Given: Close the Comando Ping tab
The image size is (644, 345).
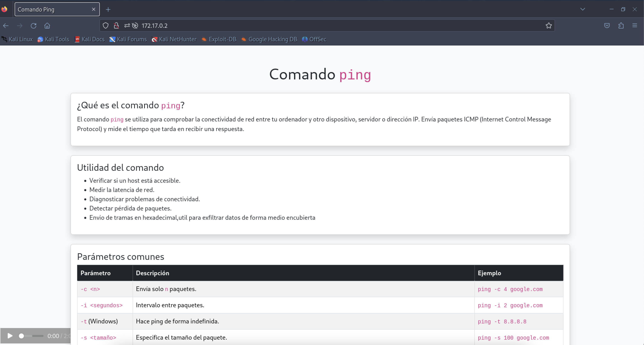Looking at the screenshot, I should point(93,9).
